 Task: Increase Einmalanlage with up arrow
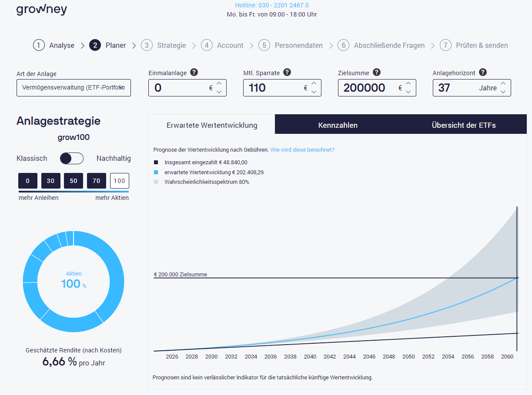point(219,83)
